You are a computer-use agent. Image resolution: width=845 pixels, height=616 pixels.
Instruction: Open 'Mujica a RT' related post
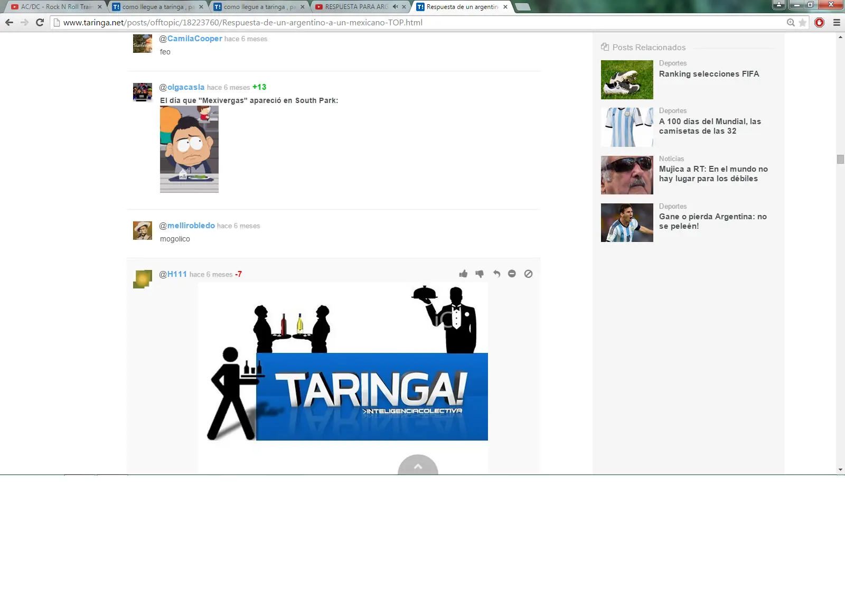coord(713,174)
